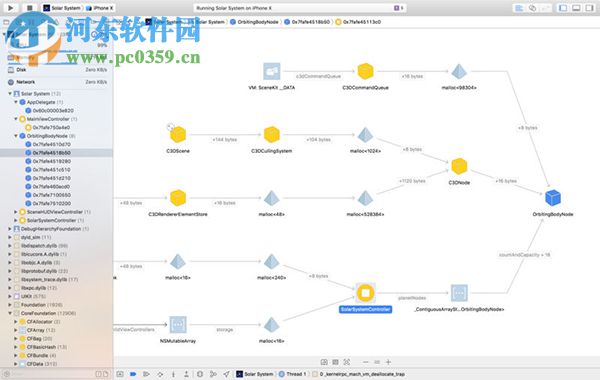Select the SolarSystemController graph node icon

point(365,293)
